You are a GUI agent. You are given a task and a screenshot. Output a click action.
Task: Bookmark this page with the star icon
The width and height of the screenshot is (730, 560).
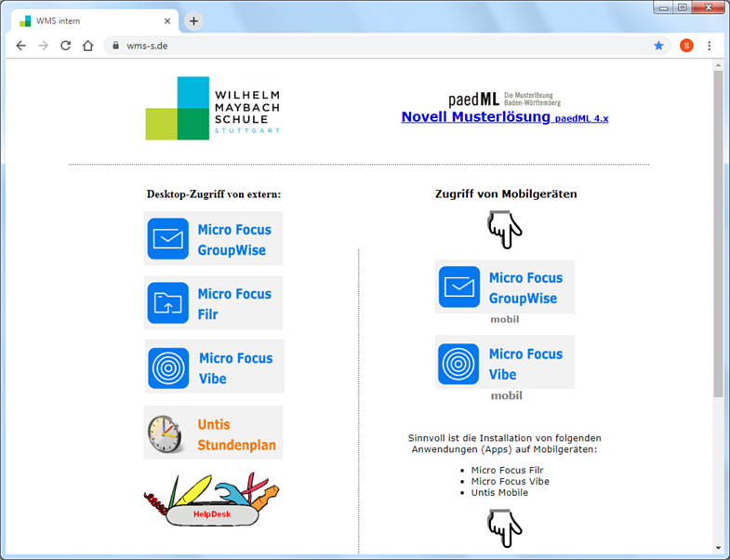[x=658, y=46]
